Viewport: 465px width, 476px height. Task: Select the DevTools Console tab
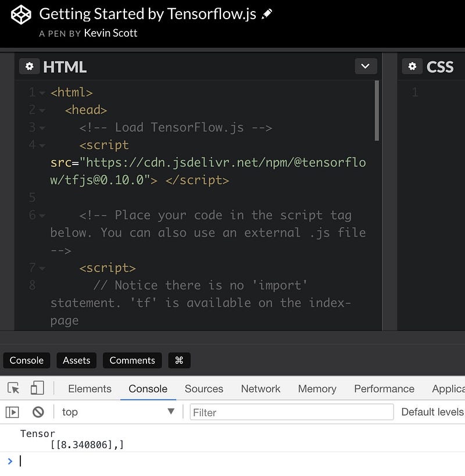pos(148,389)
